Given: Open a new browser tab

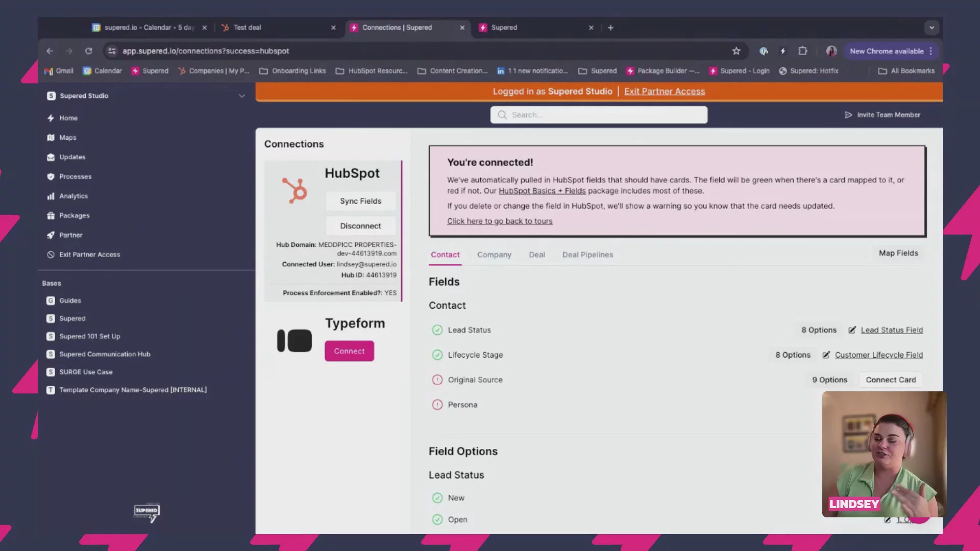Looking at the screenshot, I should (610, 28).
